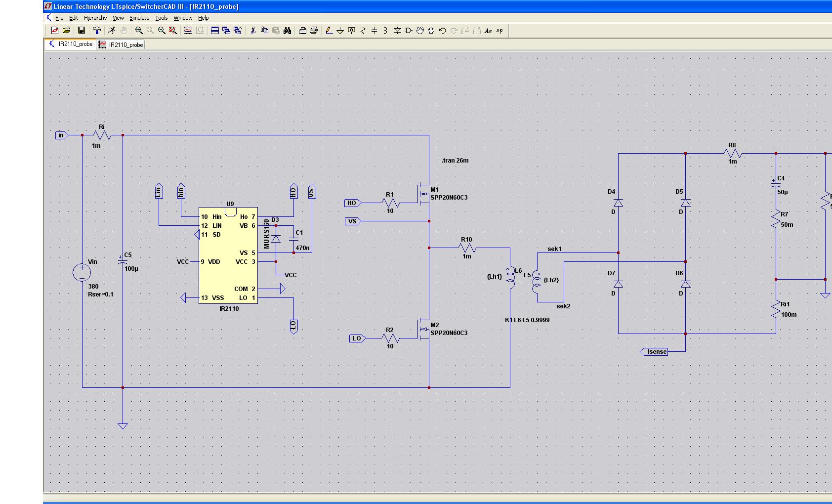Open the File menu
The width and height of the screenshot is (832, 504).
tap(59, 18)
